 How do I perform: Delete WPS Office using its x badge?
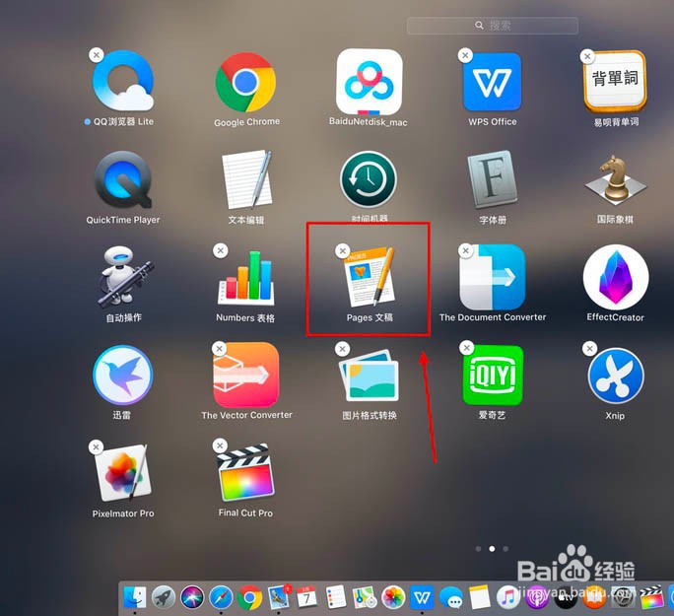coord(465,55)
